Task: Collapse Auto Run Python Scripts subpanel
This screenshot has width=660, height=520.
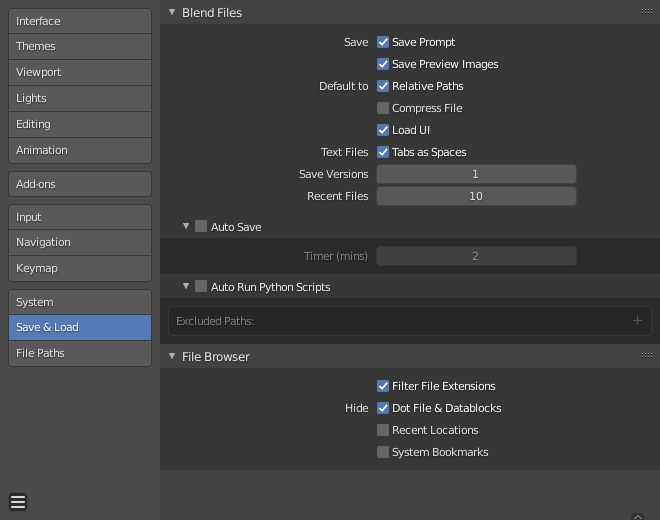Action: 186,286
